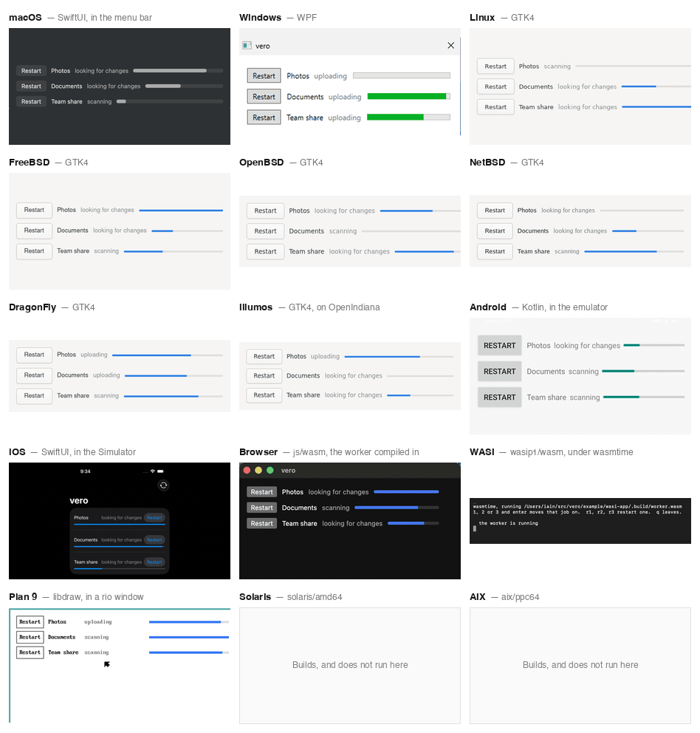Restart Documents in the DragonFly panel
The image size is (700, 733).
pos(34,375)
